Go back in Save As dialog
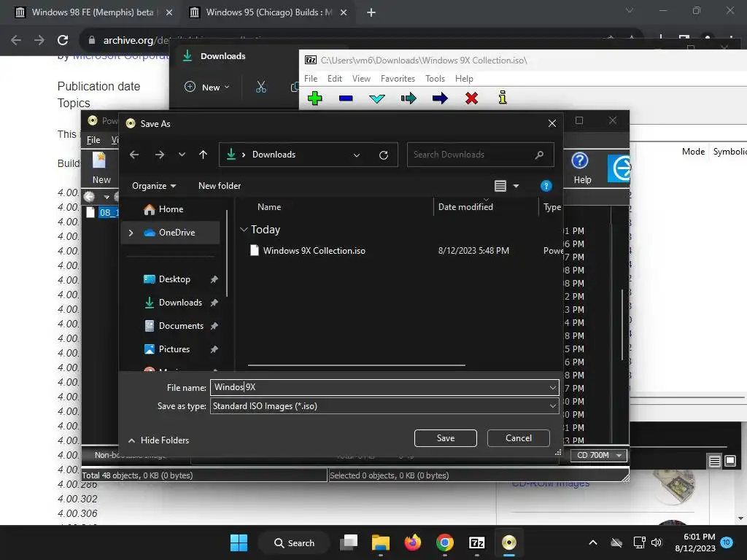 134,155
